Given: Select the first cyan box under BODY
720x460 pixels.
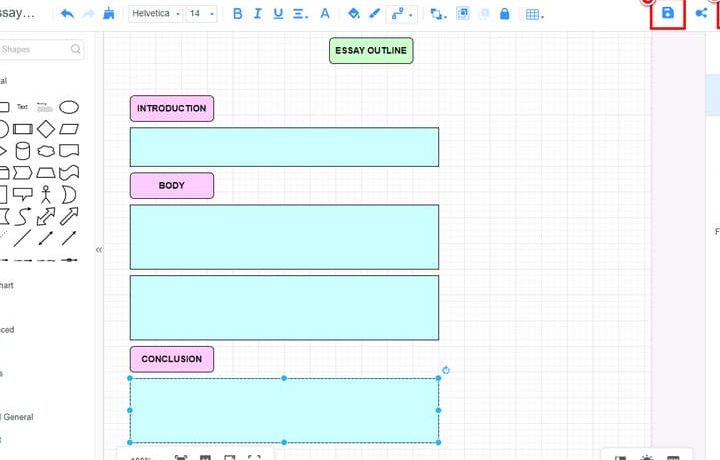Looking at the screenshot, I should [284, 237].
